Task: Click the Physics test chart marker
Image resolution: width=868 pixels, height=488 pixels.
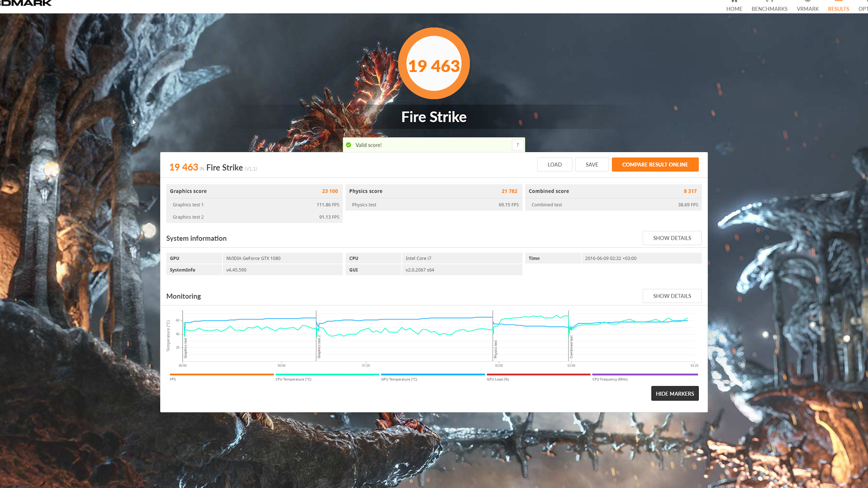Action: click(495, 349)
